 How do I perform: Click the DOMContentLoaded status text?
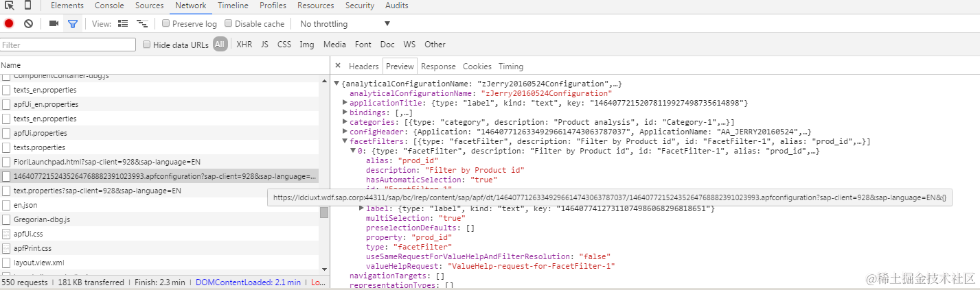point(248,282)
